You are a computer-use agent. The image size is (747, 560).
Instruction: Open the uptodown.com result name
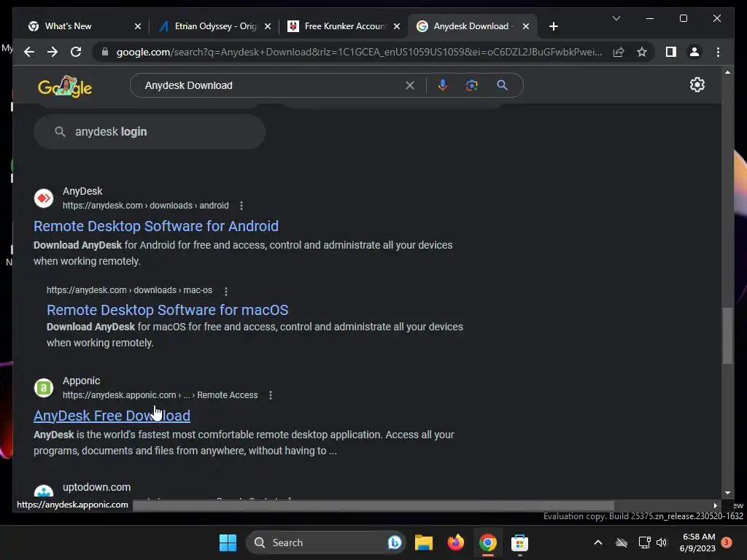pos(97,487)
